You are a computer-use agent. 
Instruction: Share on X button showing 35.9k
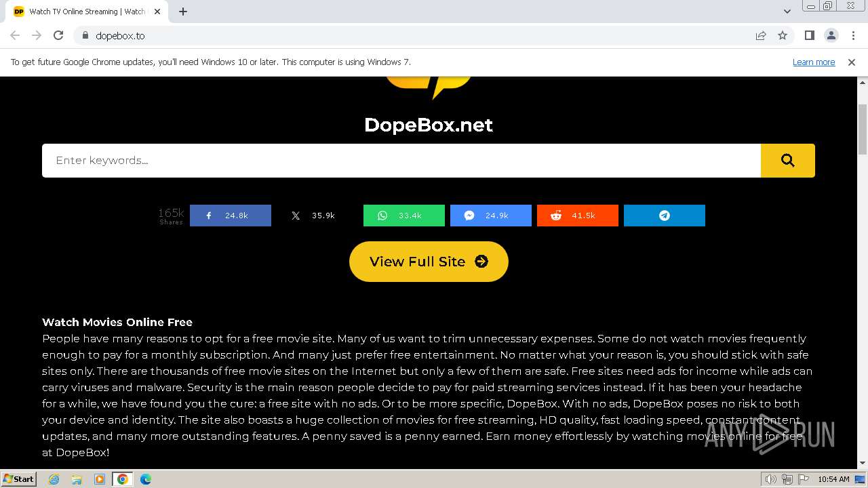click(x=317, y=216)
